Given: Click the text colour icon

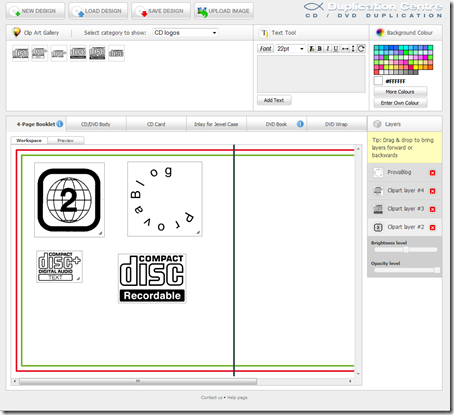Looking at the screenshot, I should pyautogui.click(x=311, y=49).
